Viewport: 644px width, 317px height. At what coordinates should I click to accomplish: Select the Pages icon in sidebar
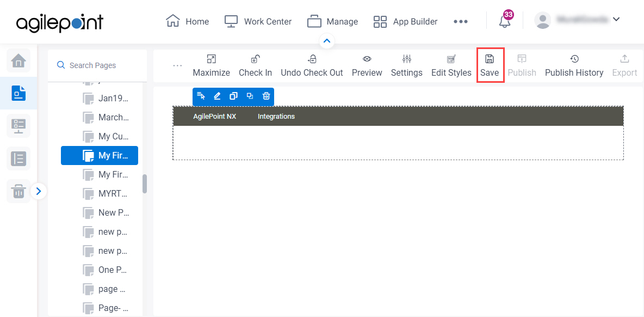18,93
